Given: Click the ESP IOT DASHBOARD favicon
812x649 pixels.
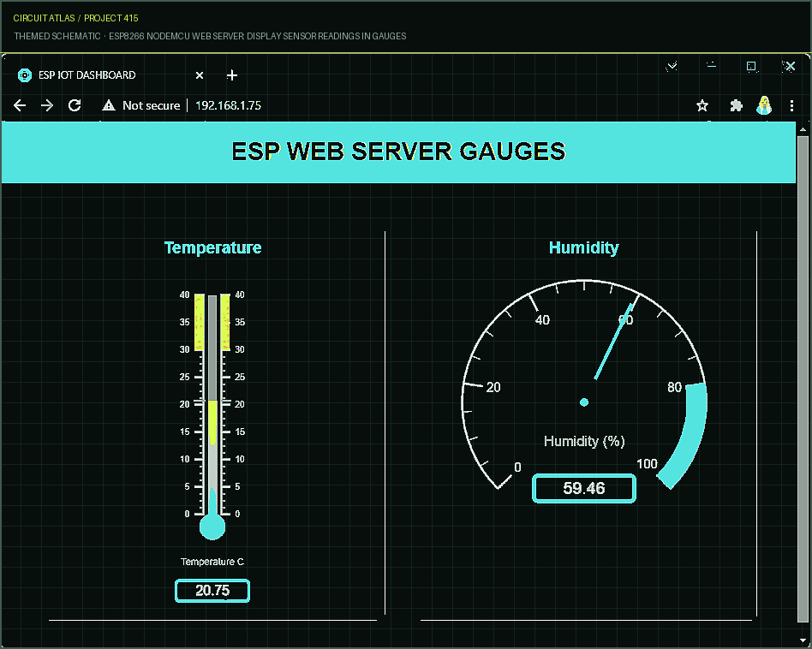Looking at the screenshot, I should tap(24, 75).
